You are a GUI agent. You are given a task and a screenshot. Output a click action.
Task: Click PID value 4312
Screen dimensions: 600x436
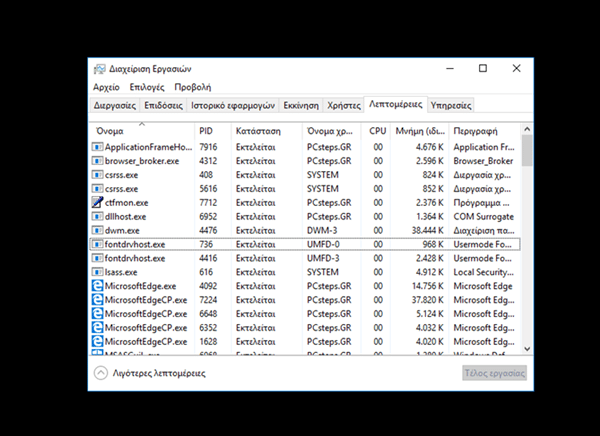[x=208, y=161]
